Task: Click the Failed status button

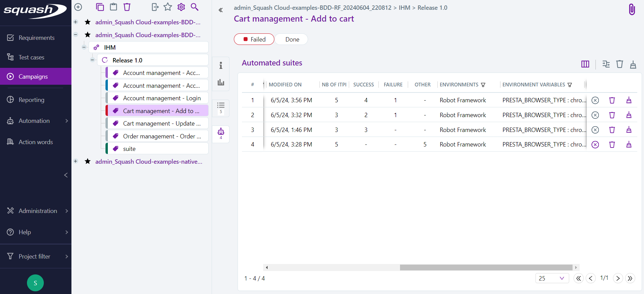Action: (x=254, y=39)
